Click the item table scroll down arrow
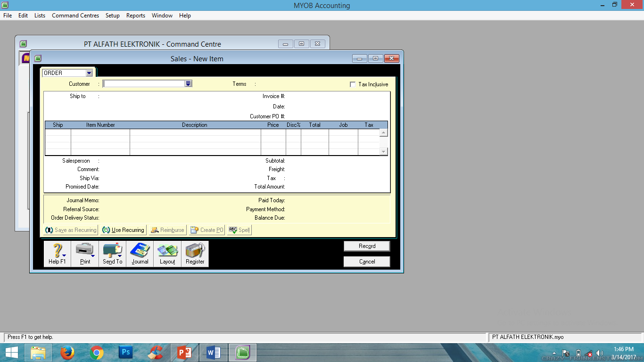Screen dimensions: 644x362 (384, 151)
